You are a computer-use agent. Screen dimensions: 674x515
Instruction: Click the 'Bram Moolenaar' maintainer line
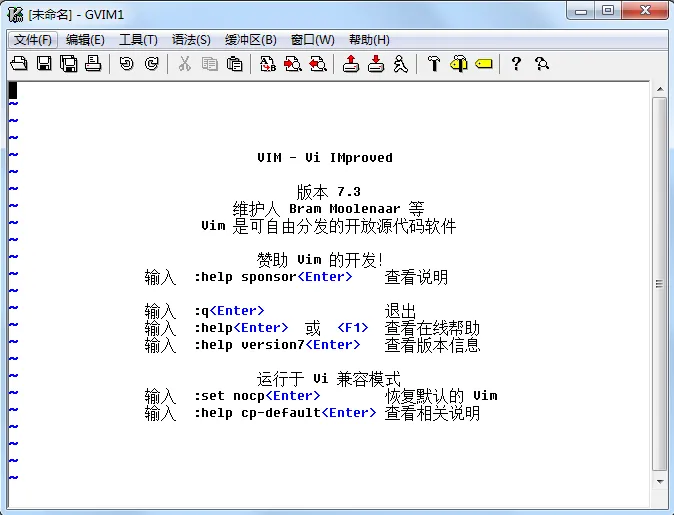[328, 209]
